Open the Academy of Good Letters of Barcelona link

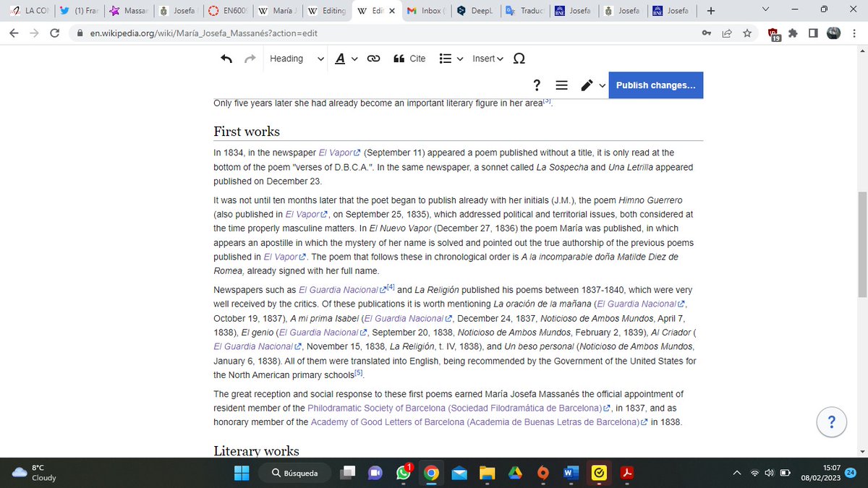pos(480,422)
